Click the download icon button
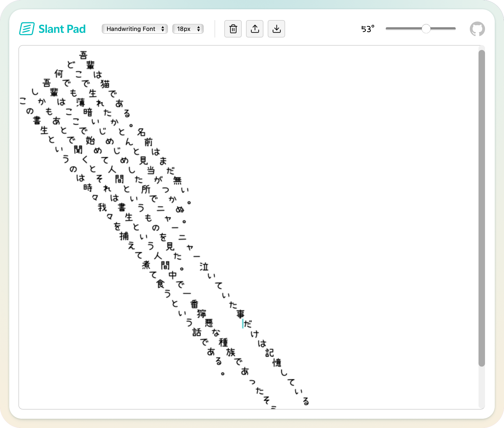 tap(276, 29)
